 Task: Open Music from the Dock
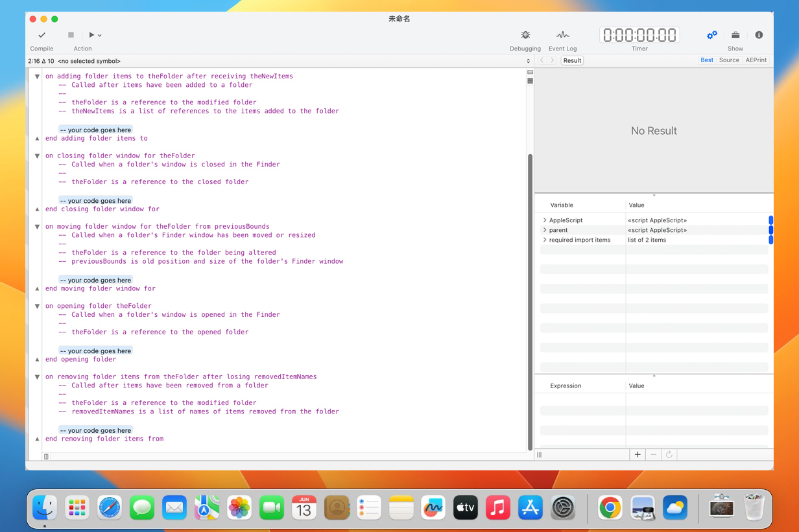[497, 507]
